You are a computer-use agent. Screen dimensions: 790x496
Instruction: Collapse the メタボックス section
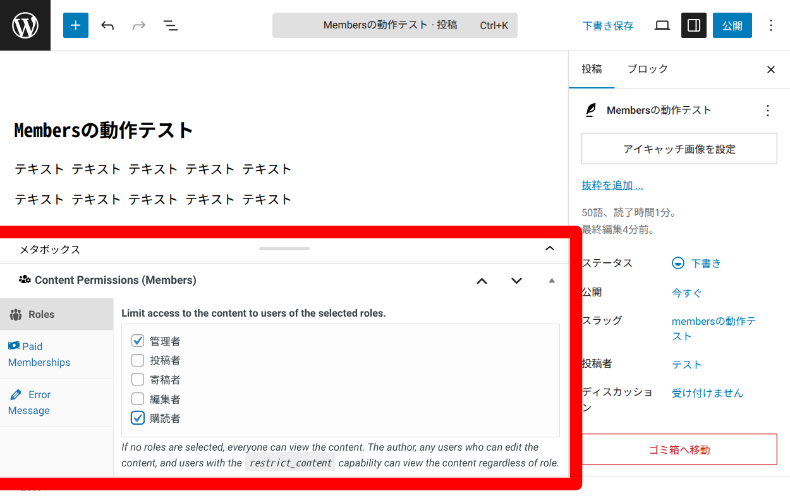click(550, 249)
